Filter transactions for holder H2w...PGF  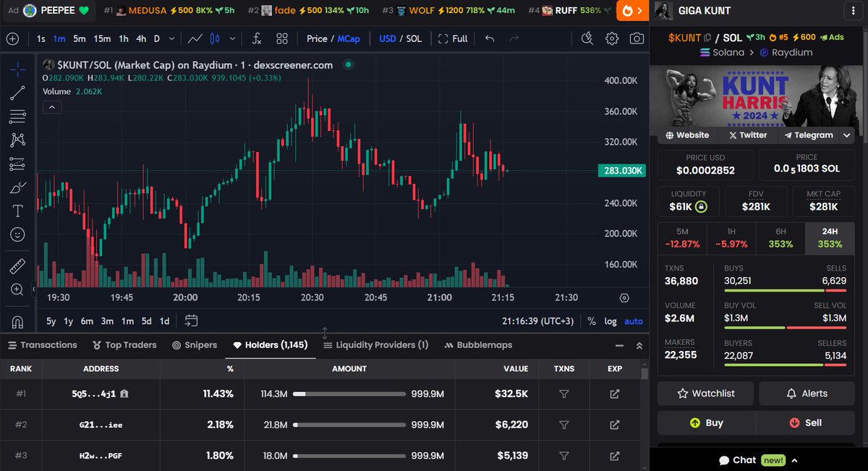click(564, 456)
